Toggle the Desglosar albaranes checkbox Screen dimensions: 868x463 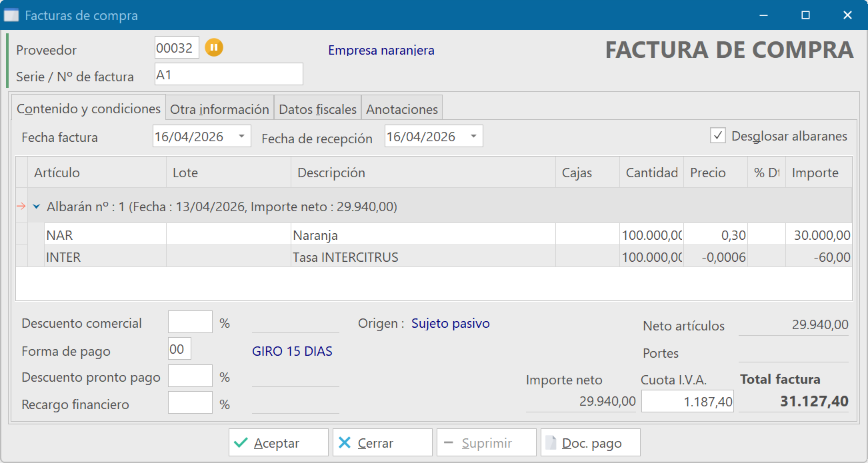(x=718, y=136)
